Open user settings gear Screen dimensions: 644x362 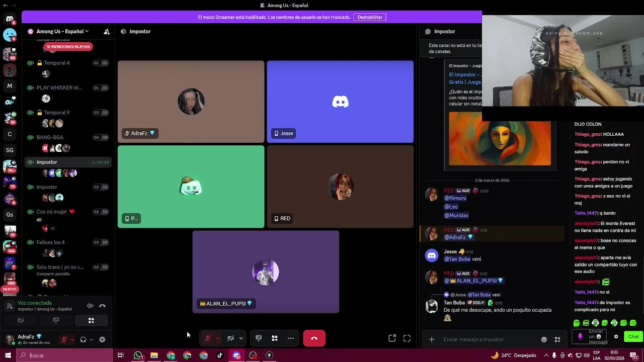[102, 339]
